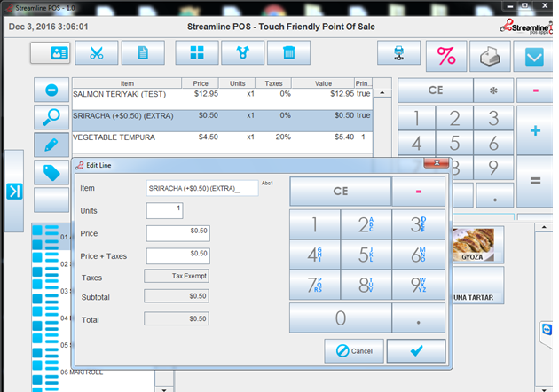Tap digit 9 WXYZ on Edit Line keypad
This screenshot has height=392, width=559.
click(x=419, y=285)
